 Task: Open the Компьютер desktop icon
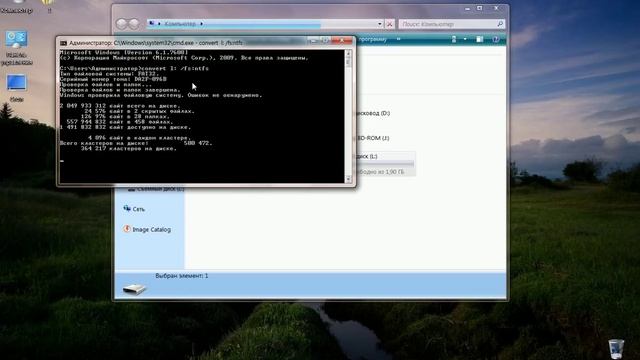[16, 7]
